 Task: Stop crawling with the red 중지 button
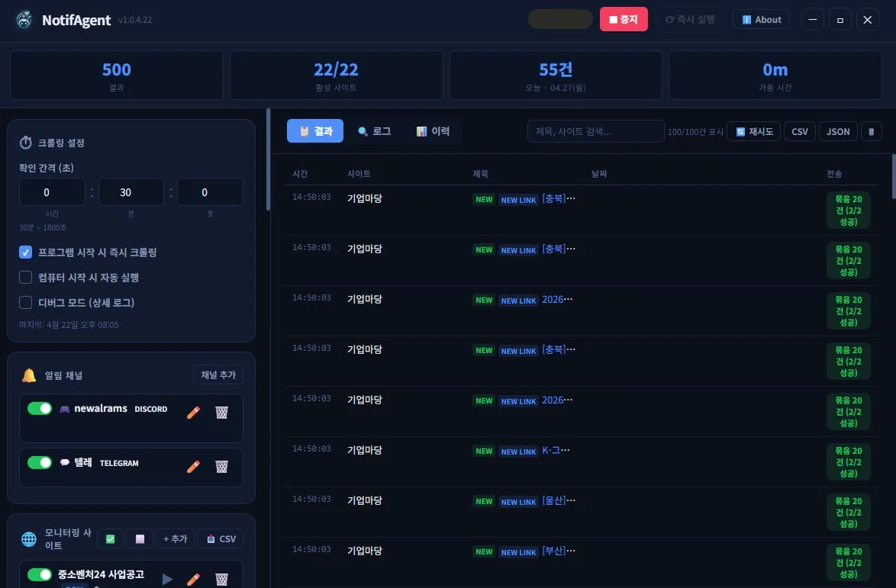(x=624, y=19)
